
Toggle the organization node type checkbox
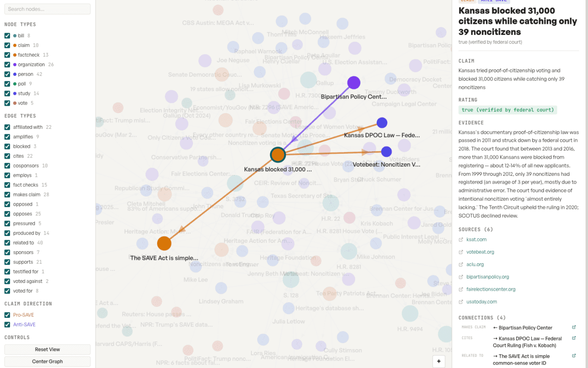tap(7, 65)
